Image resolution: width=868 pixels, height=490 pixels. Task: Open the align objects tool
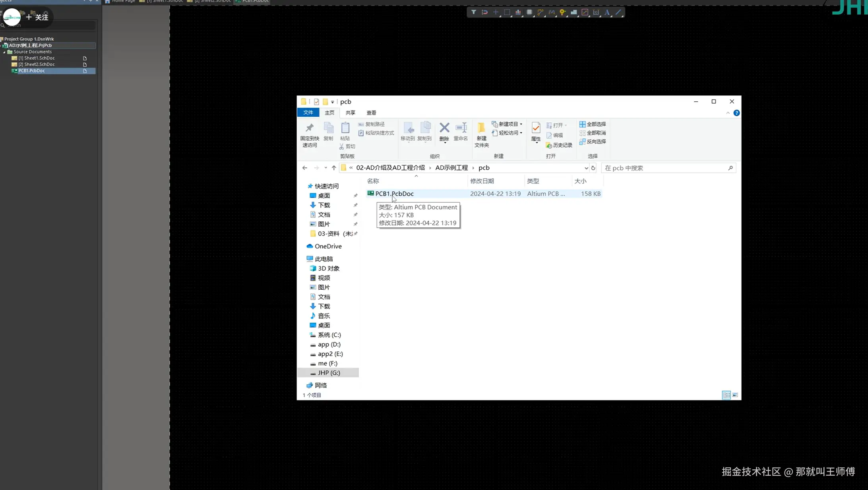518,12
